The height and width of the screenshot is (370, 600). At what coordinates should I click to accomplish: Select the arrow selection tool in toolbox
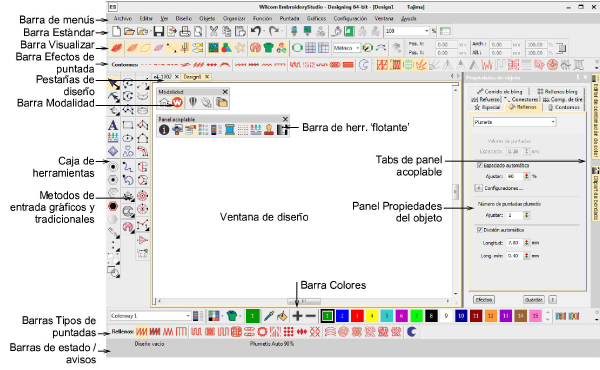coord(113,84)
